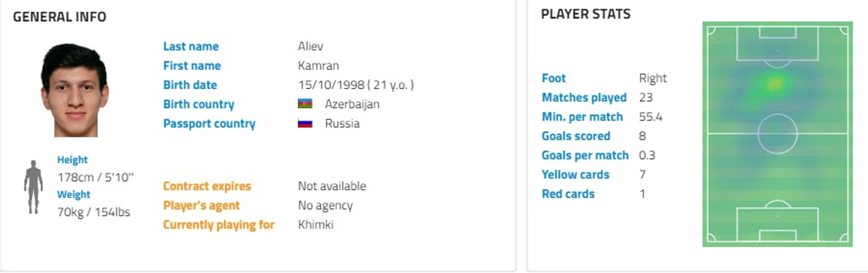Viewport: 868px width, 273px height.
Task: Click the heatmap hotspot on pitch
Action: [x=773, y=84]
